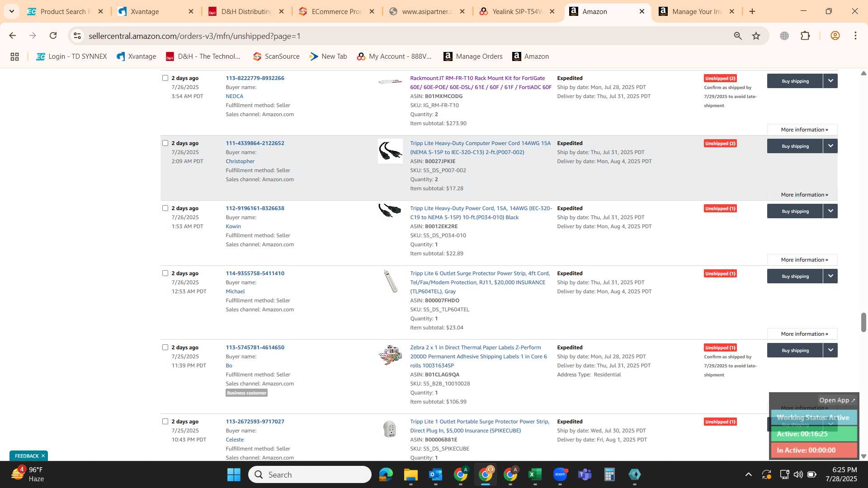This screenshot has width=868, height=488.
Task: Open Outlook from the taskbar
Action: point(435,474)
